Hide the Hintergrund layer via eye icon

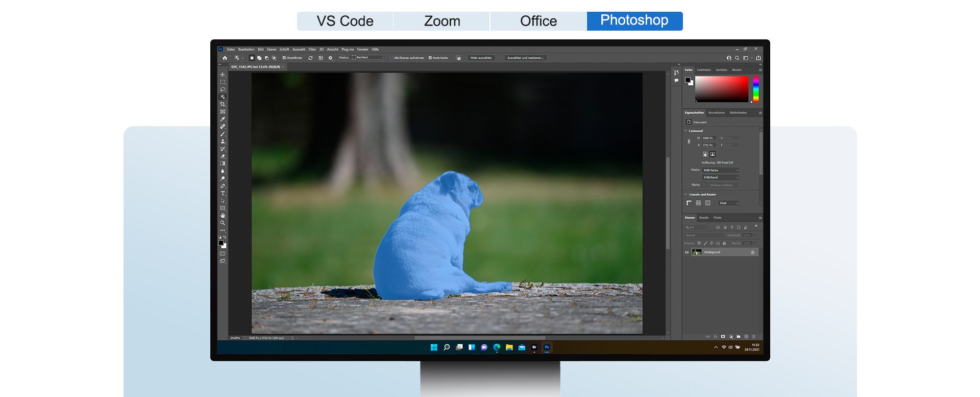pos(687,252)
